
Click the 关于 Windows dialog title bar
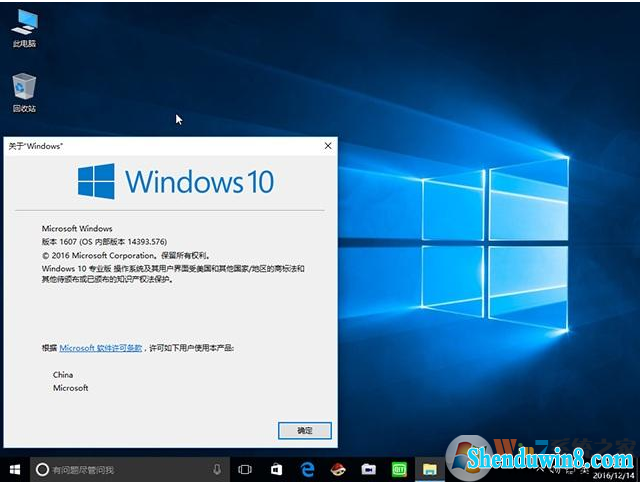coord(170,146)
